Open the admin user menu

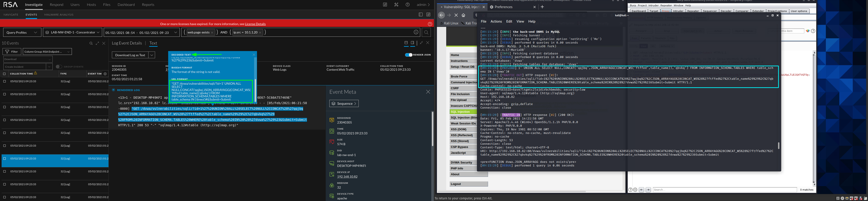423,5
